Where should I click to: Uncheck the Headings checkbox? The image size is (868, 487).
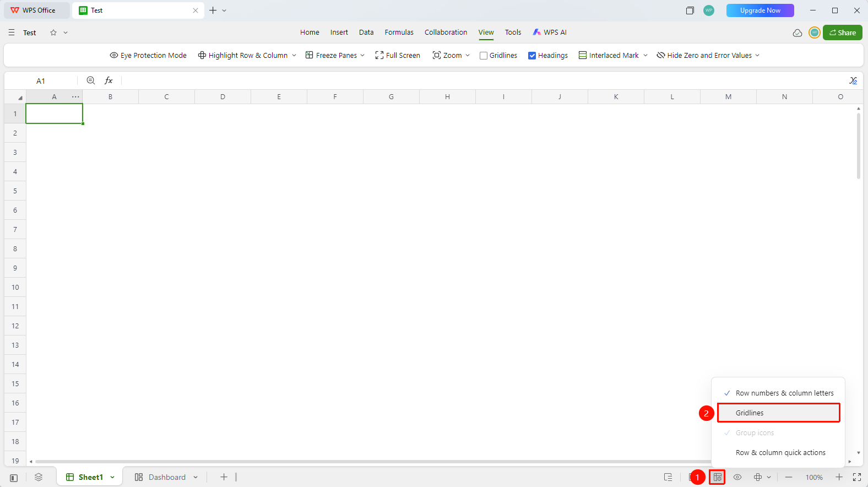click(532, 56)
